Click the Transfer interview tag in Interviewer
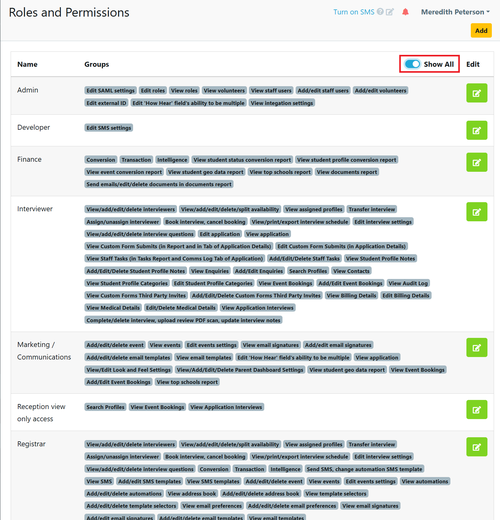Viewport: 500px width, 520px height. pos(372,209)
